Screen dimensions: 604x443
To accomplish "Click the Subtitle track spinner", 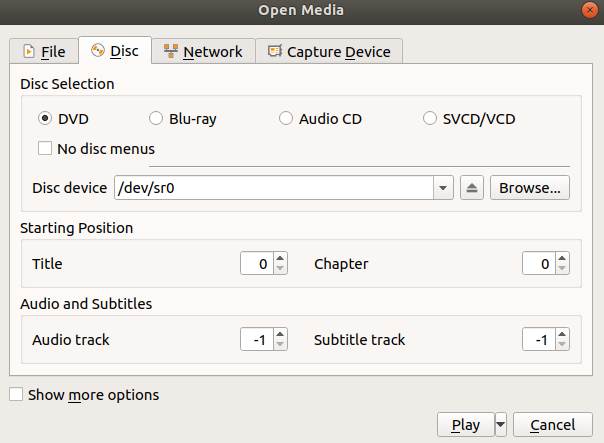I will (538, 340).
